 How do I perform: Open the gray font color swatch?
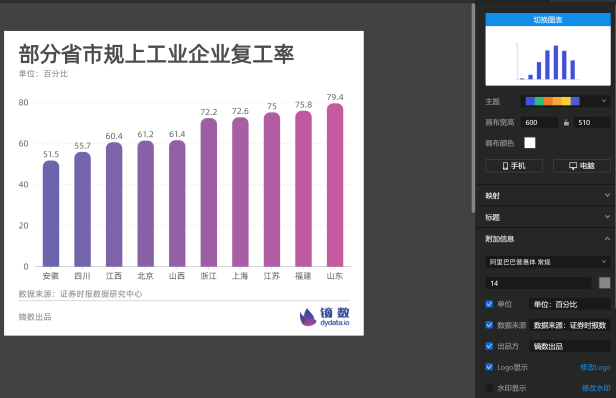pos(604,283)
